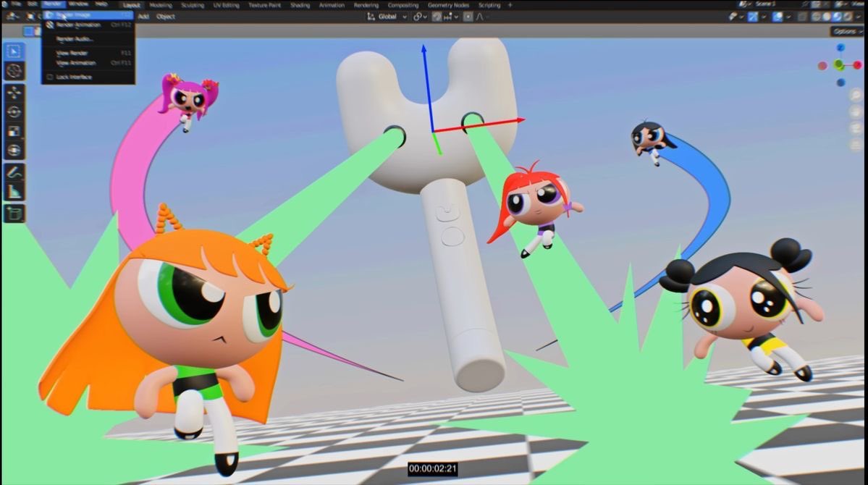Select the Cursor tool
The width and height of the screenshot is (868, 485).
[x=14, y=71]
